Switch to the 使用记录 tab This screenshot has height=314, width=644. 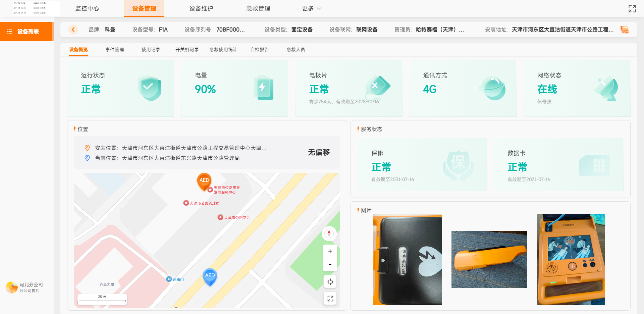(151, 50)
